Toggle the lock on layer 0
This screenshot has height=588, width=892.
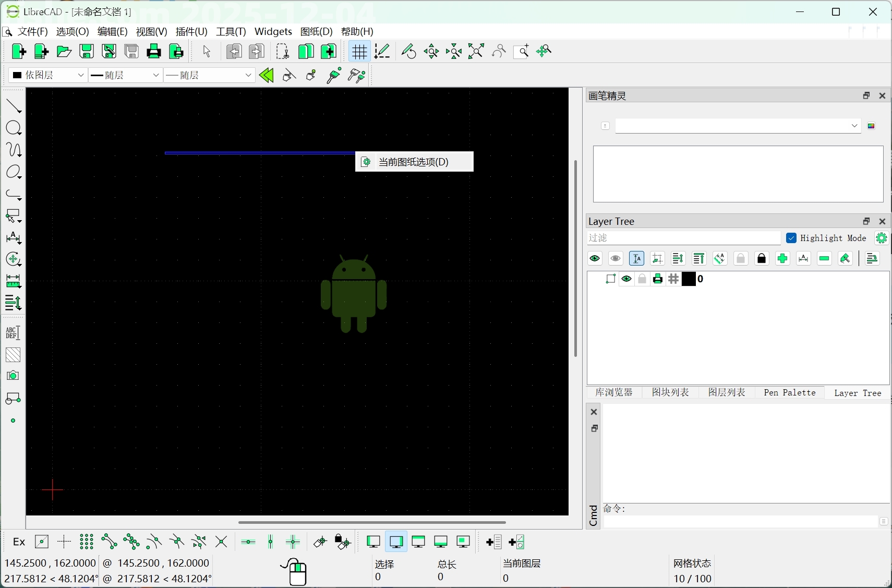pyautogui.click(x=642, y=279)
